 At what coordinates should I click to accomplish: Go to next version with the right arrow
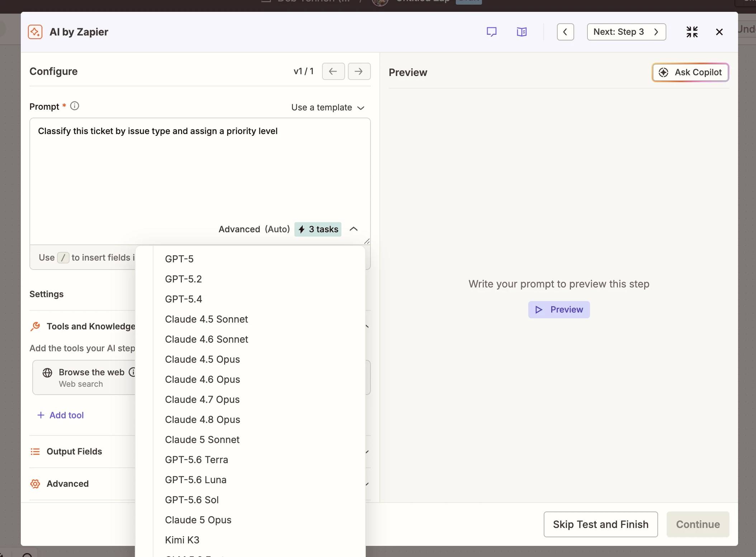(x=359, y=71)
